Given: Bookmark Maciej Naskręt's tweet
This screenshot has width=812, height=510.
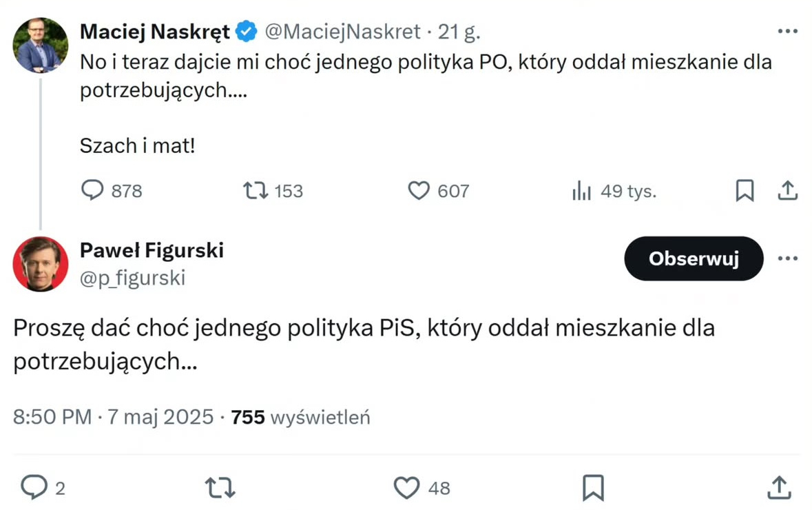Looking at the screenshot, I should 745,190.
